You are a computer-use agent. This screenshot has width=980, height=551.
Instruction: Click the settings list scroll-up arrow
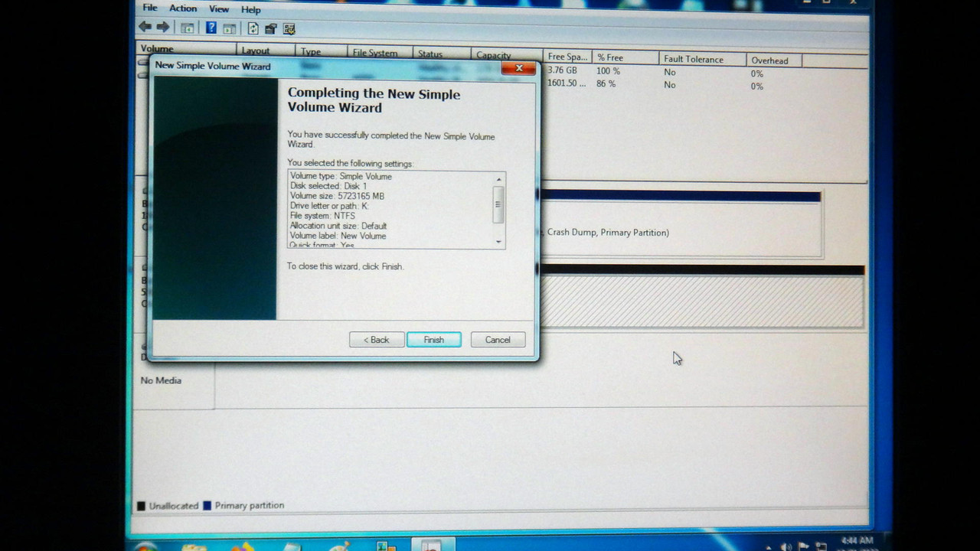click(499, 179)
